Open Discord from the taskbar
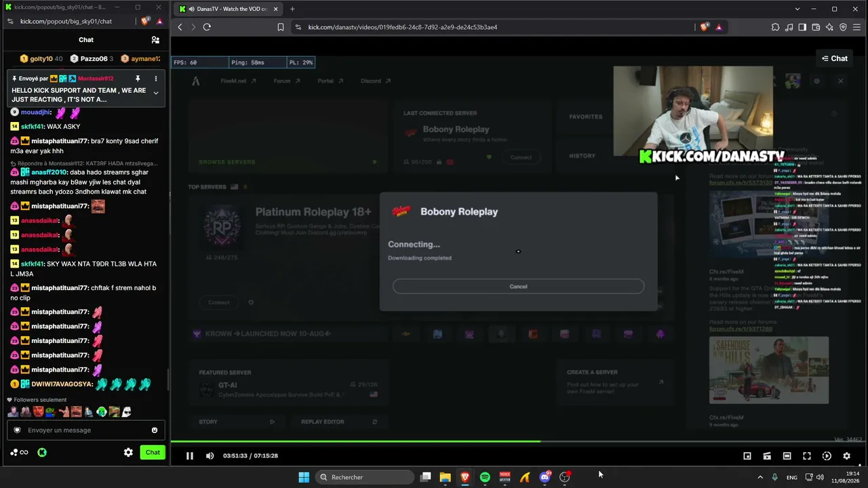868x488 pixels. coord(545,477)
